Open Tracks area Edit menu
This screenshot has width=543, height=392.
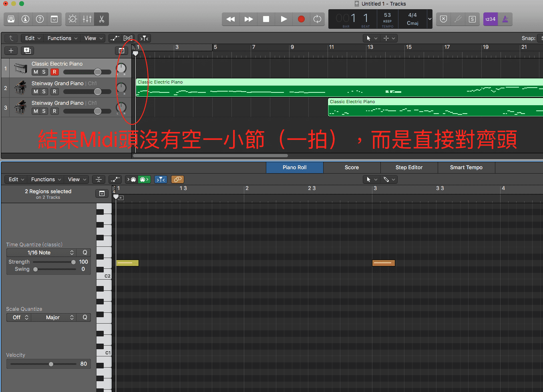(x=32, y=38)
